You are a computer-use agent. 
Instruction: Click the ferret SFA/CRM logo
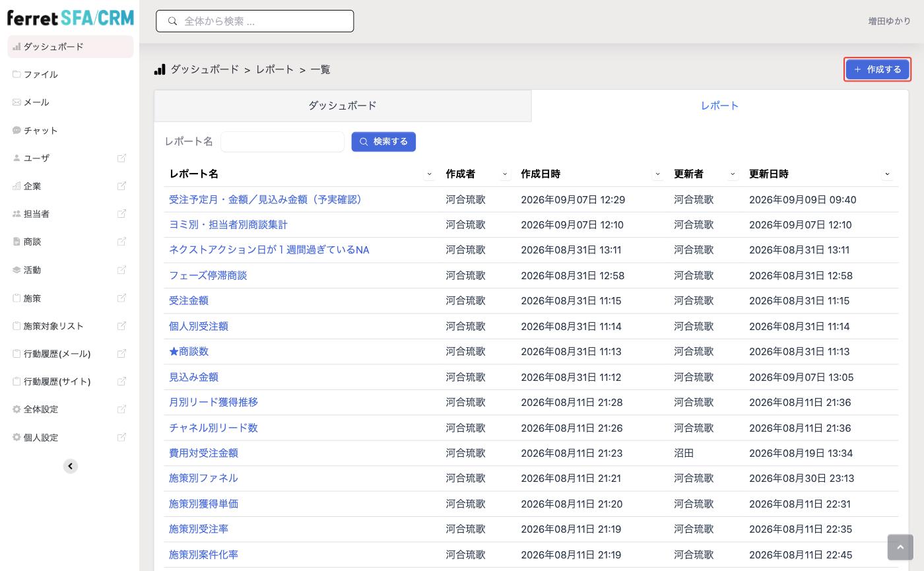click(71, 18)
